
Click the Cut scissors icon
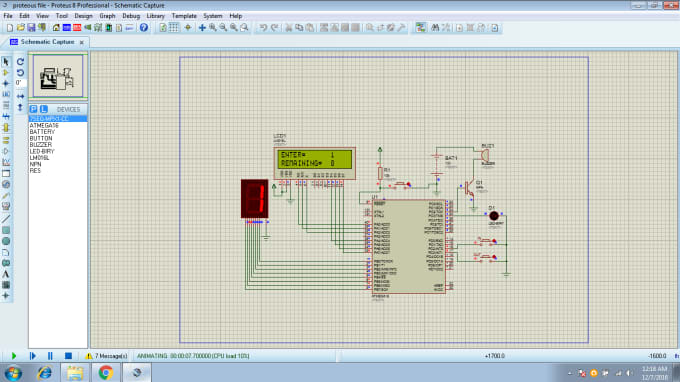[288, 28]
